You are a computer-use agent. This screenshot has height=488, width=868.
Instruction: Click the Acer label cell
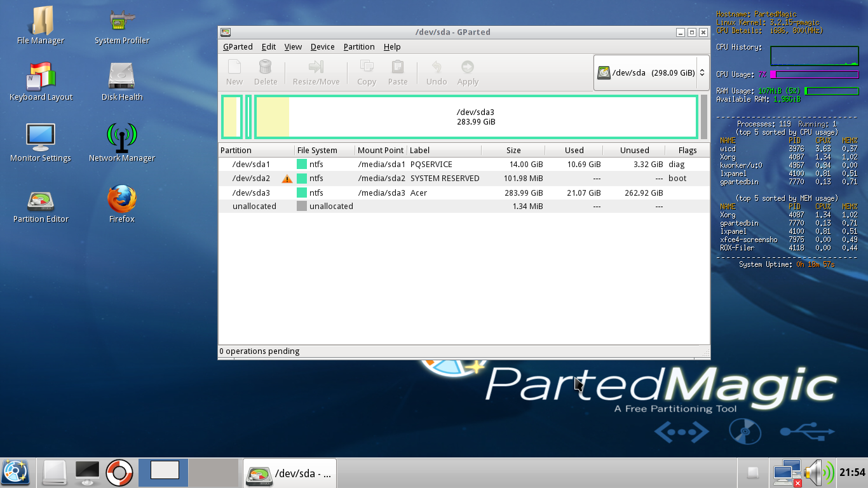(x=420, y=193)
